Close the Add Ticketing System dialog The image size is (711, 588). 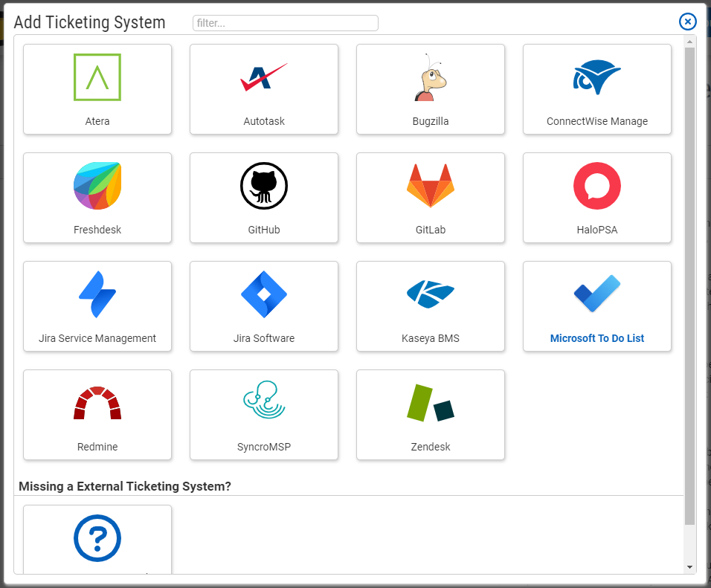pyautogui.click(x=687, y=22)
